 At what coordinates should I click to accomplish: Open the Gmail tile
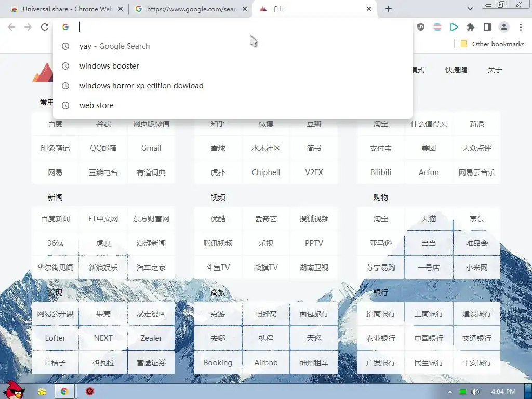[x=151, y=148]
